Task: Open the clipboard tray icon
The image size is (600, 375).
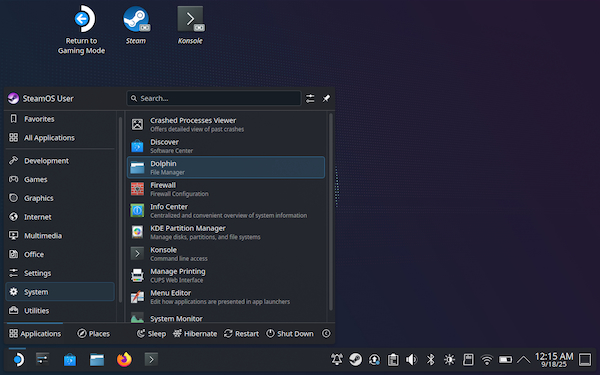Action: tap(393, 360)
